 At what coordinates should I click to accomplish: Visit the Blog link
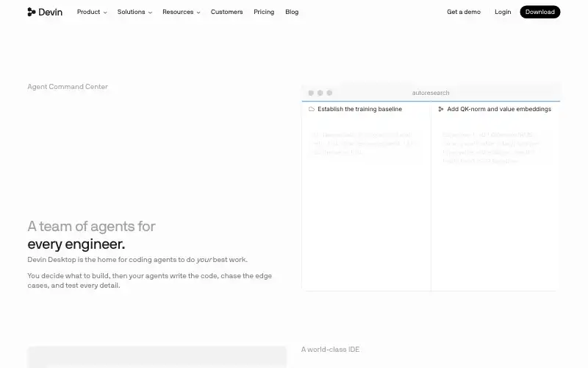pos(292,12)
